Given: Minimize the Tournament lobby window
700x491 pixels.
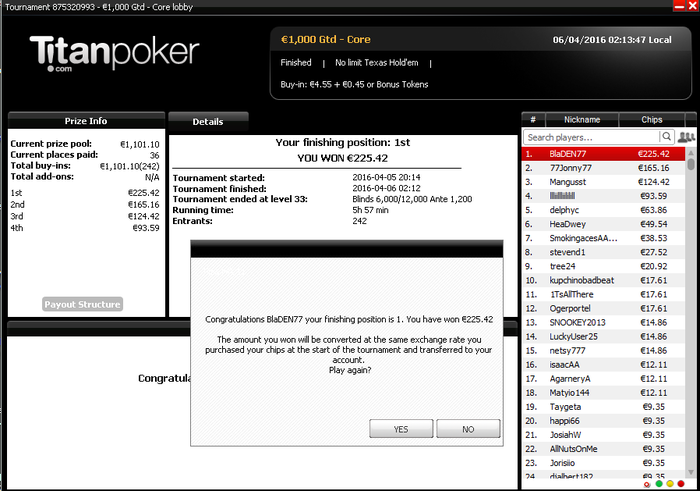Looking at the screenshot, I should click(x=679, y=6).
